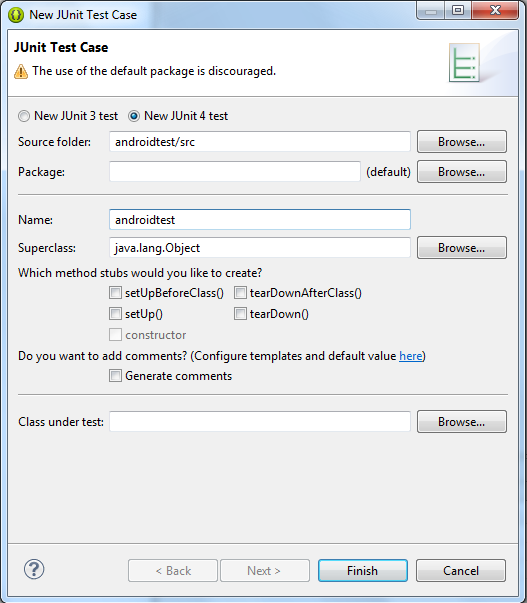Viewport: 527px width, 603px height.
Task: Click the default package warning icon
Action: coord(21,72)
